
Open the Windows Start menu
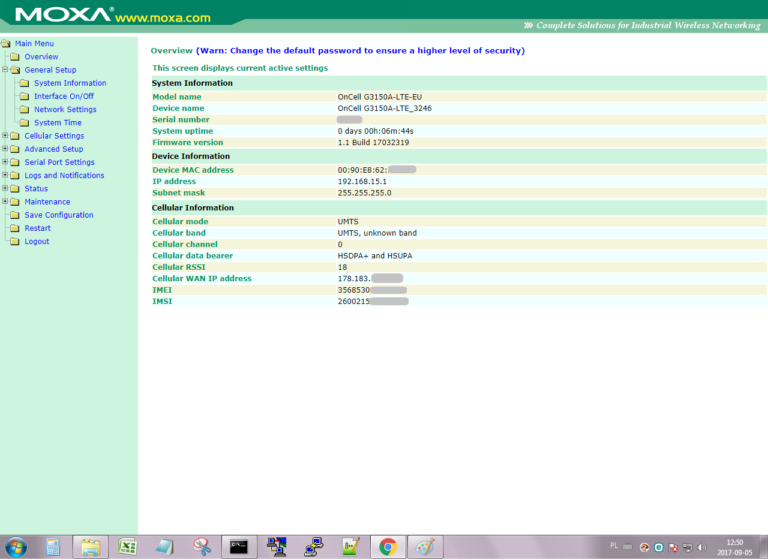coord(16,547)
